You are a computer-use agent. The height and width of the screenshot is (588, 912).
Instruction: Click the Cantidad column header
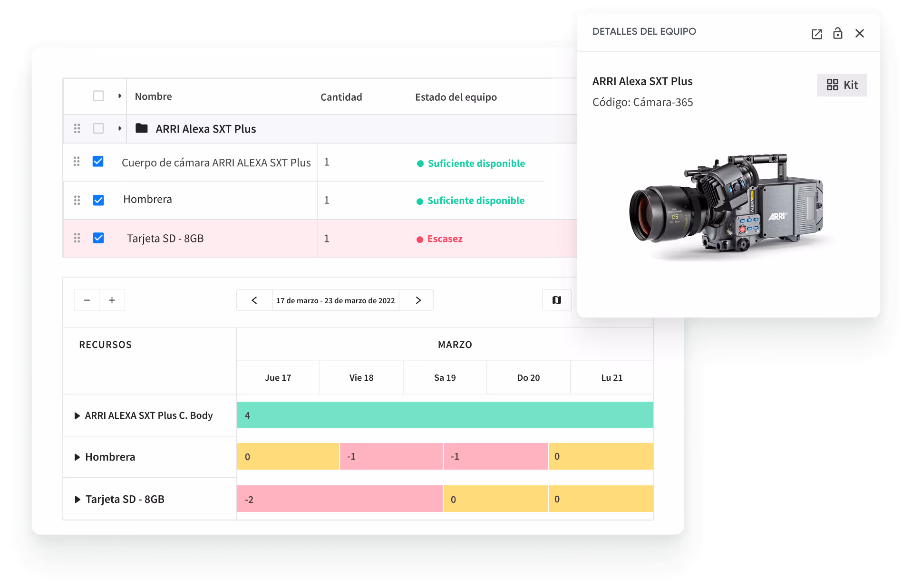click(x=341, y=97)
